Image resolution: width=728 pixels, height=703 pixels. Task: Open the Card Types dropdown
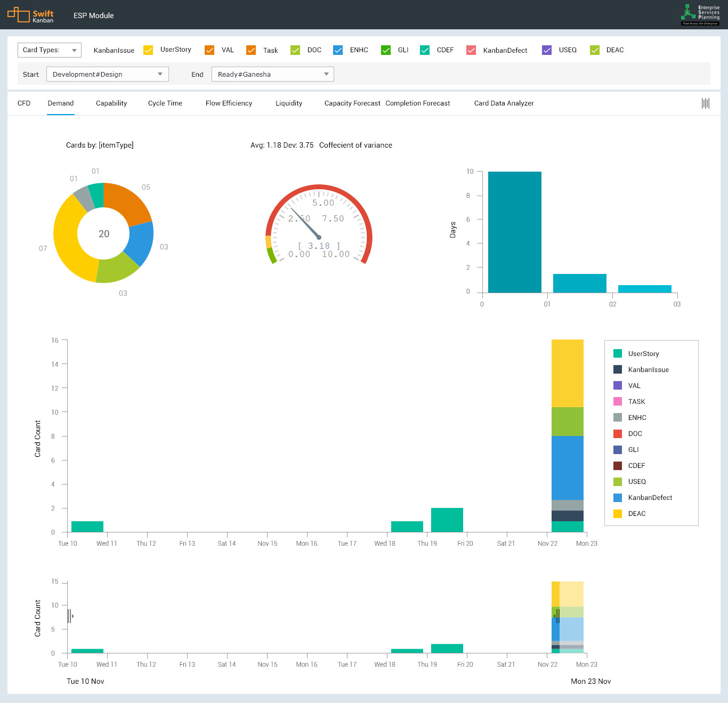pyautogui.click(x=50, y=50)
